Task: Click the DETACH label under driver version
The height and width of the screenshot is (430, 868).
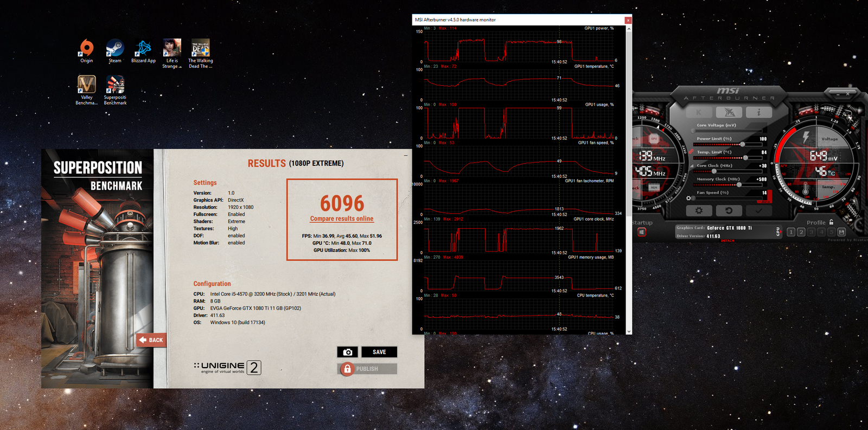Action: (727, 240)
